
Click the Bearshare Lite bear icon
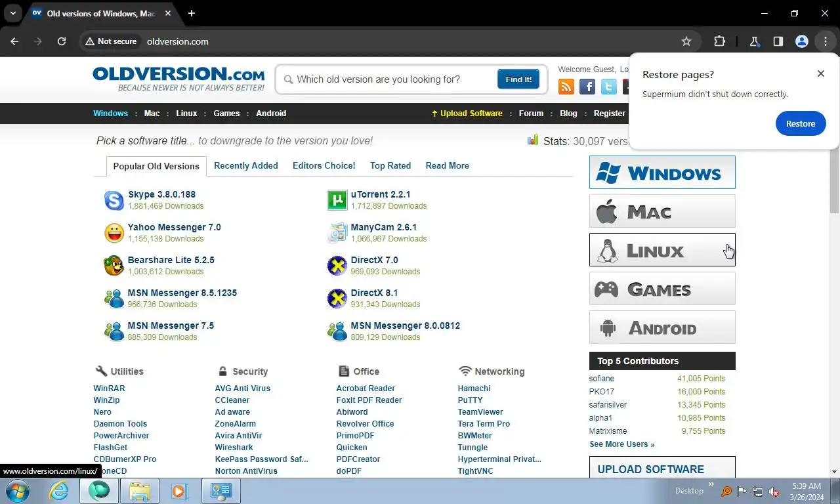[x=114, y=266]
